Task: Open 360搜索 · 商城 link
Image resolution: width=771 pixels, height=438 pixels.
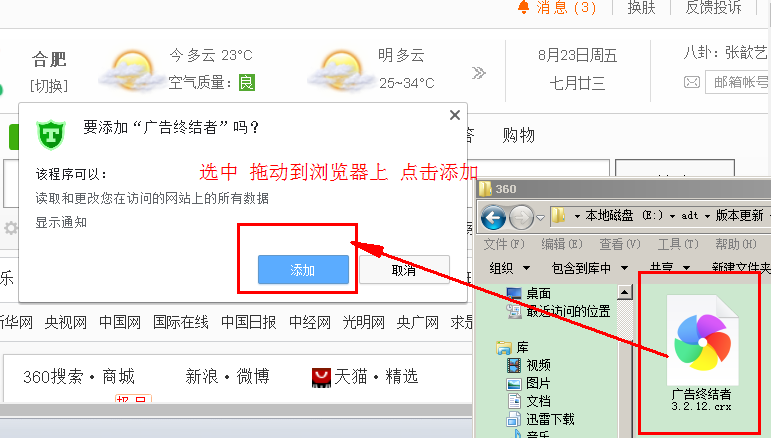Action: pyautogui.click(x=79, y=377)
